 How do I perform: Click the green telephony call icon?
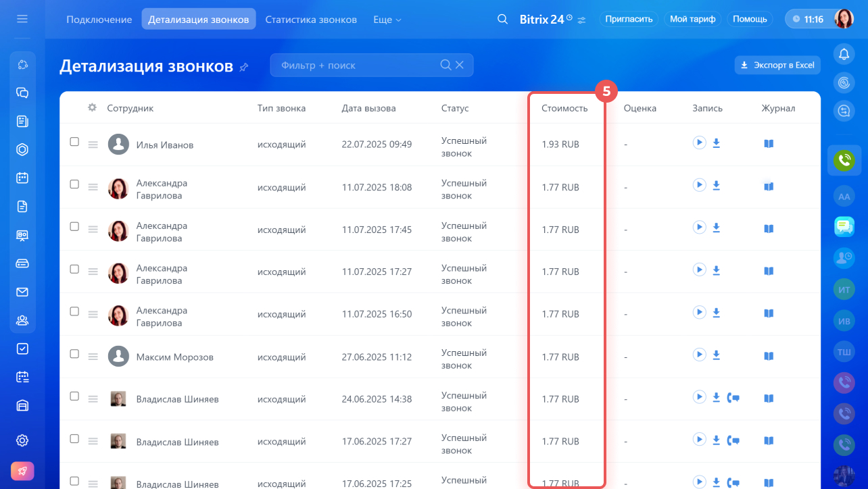(844, 160)
